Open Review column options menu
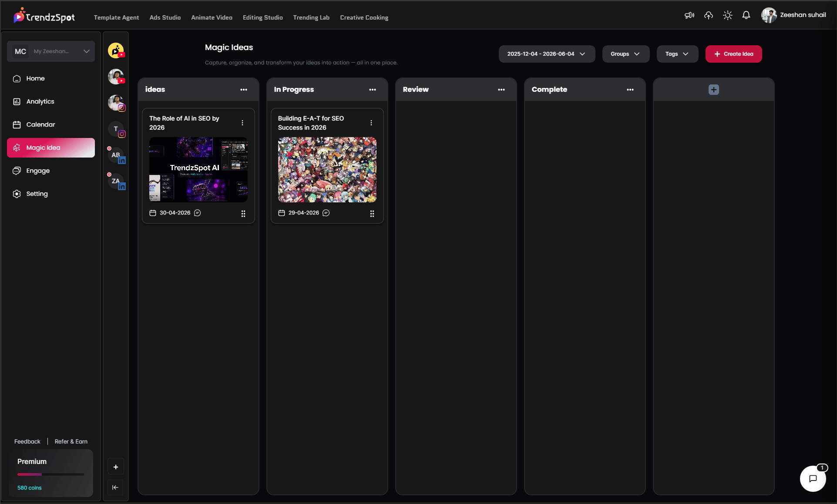 click(501, 90)
